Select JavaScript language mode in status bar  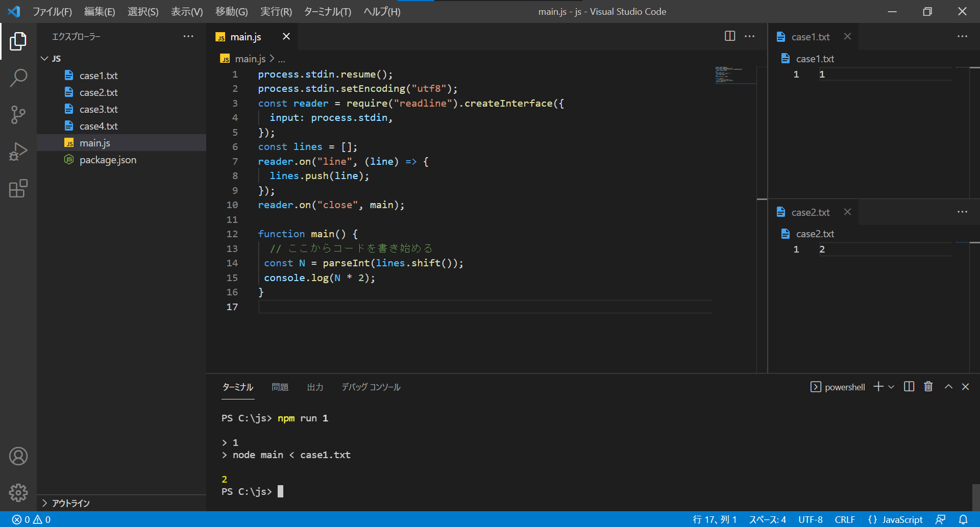tap(896, 519)
